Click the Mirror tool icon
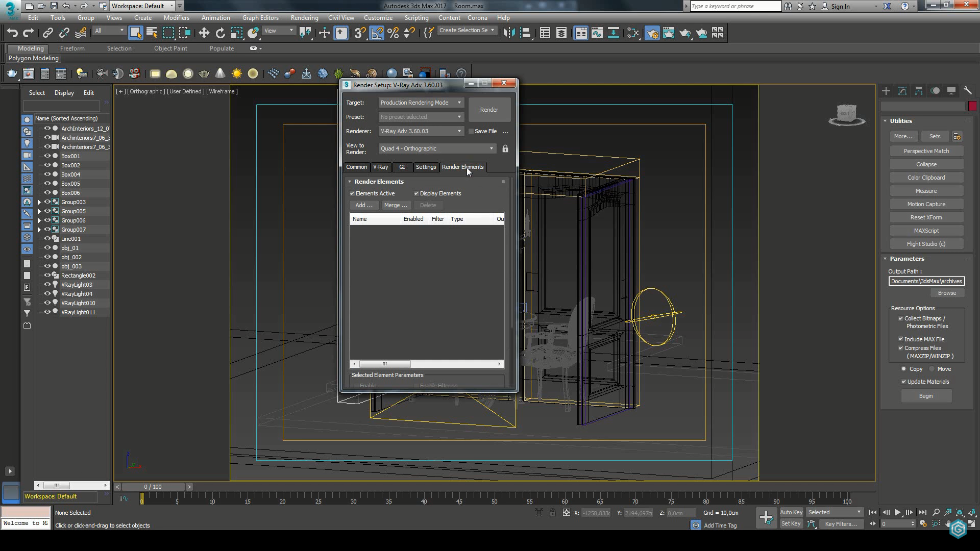Viewport: 980px width, 551px height. pos(509,33)
